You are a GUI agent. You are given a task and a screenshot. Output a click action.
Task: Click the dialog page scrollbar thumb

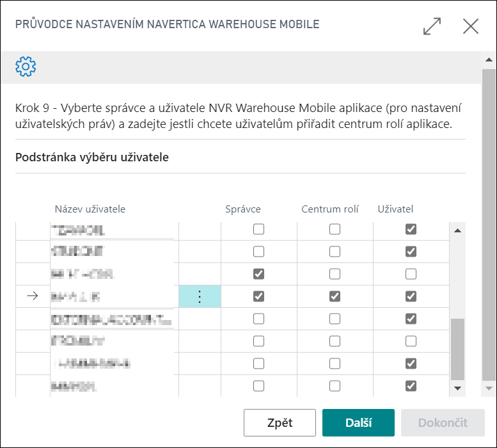pos(489,225)
